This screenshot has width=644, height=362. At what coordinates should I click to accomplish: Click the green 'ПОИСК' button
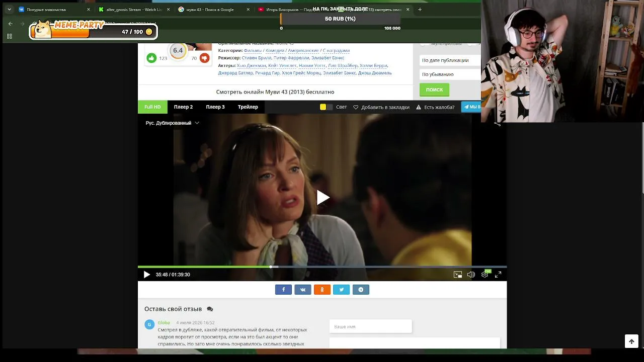tap(434, 90)
